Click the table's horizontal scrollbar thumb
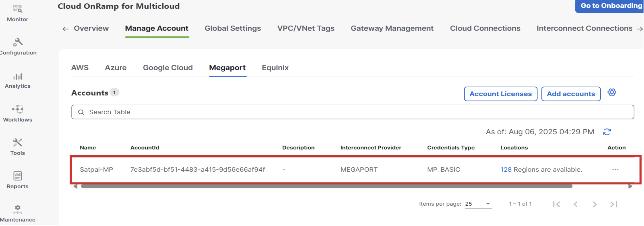This screenshot has height=226, width=644. pyautogui.click(x=326, y=187)
